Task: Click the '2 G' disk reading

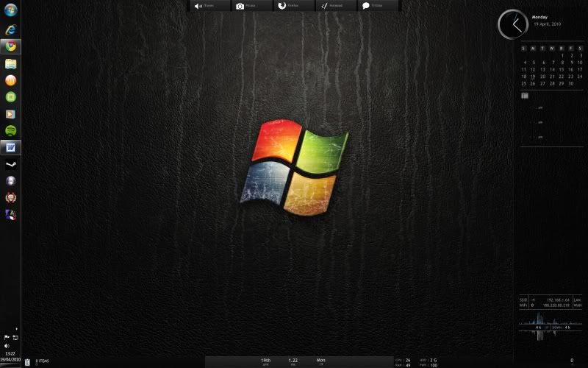Action: click(433, 360)
